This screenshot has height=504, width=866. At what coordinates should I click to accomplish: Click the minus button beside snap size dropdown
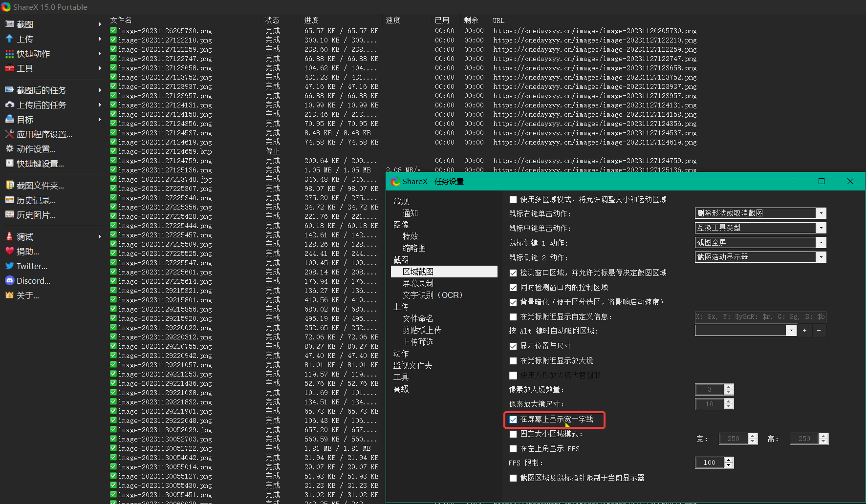(819, 331)
